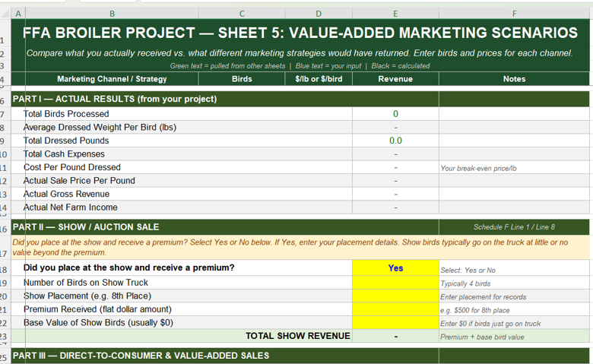
Task: Select the Total Show Revenue value cell
Action: tap(395, 336)
